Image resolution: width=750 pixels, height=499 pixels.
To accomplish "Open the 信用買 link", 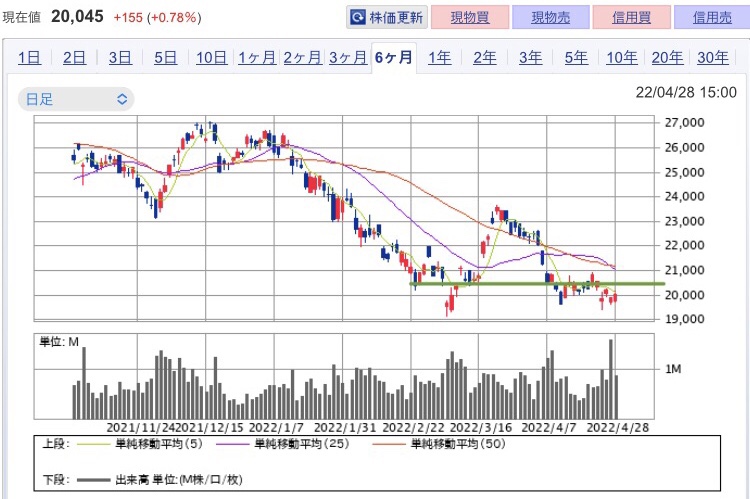I will 631,18.
